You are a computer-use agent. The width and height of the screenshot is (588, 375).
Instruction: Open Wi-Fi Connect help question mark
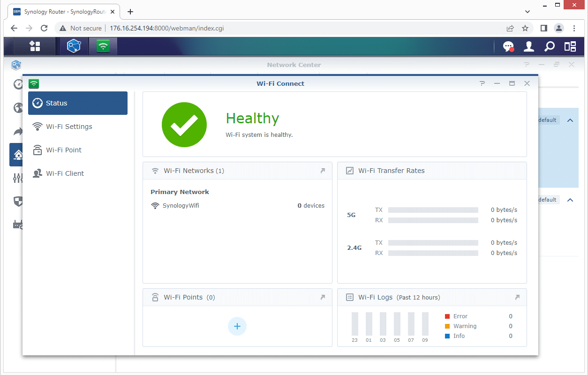tap(482, 83)
